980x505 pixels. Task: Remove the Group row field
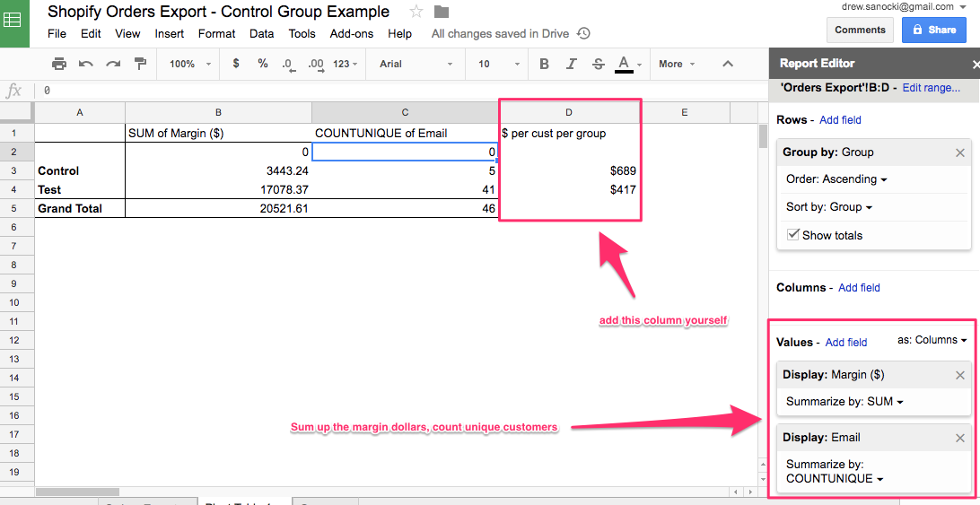click(960, 152)
